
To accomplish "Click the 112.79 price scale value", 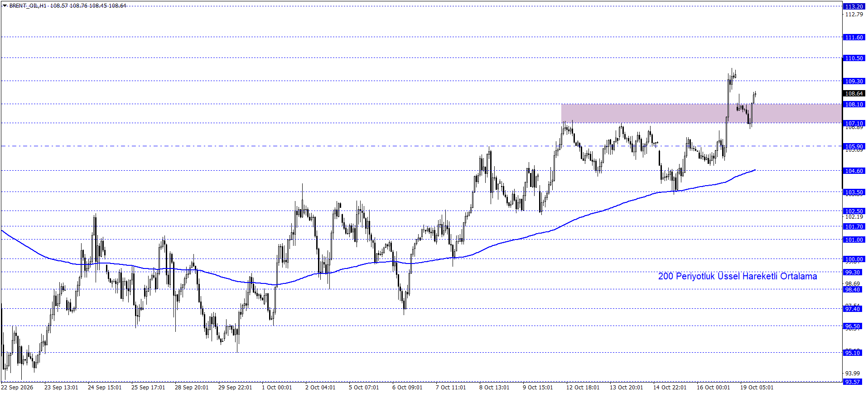I will [854, 14].
